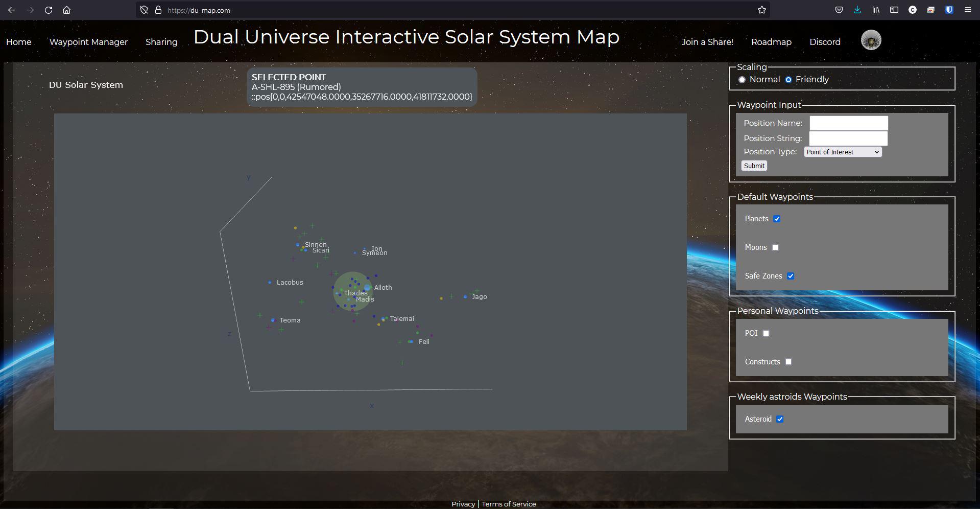Screen dimensions: 980x509
Task: Click the white circle C extension icon
Action: pos(912,10)
